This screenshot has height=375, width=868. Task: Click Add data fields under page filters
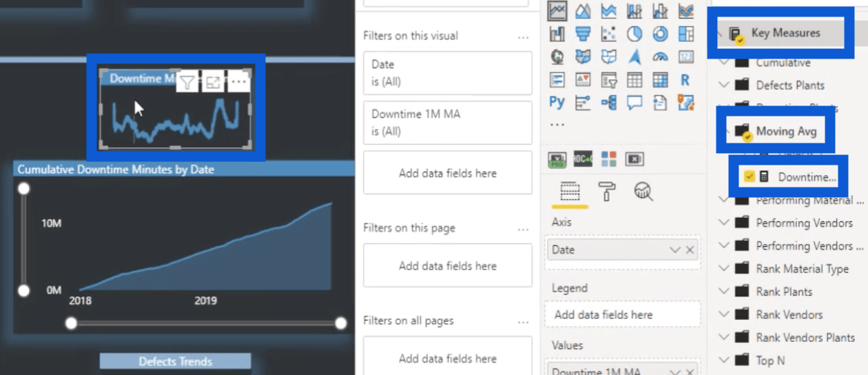[x=448, y=265]
